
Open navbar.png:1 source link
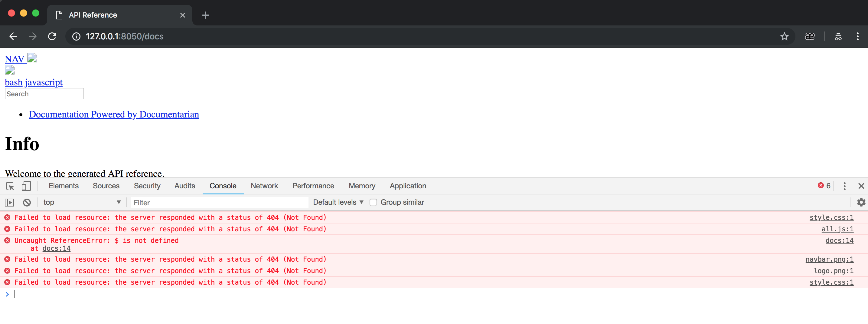pyautogui.click(x=829, y=260)
